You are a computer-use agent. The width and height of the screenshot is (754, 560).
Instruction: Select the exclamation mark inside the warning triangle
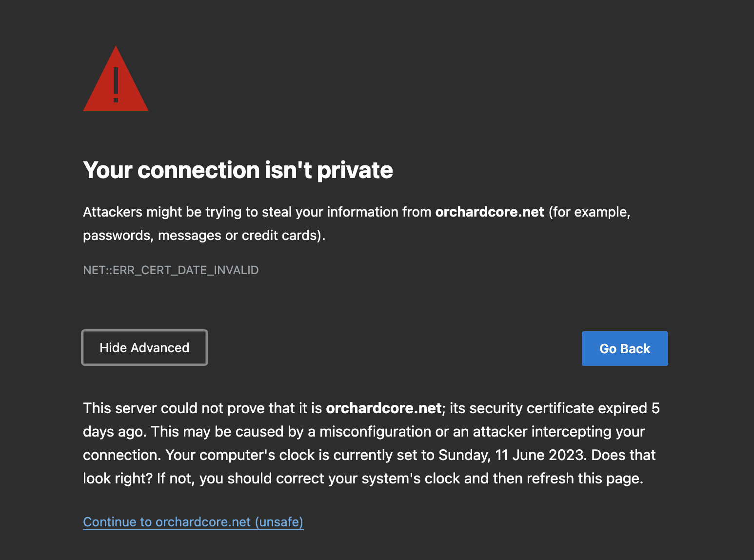(x=116, y=88)
